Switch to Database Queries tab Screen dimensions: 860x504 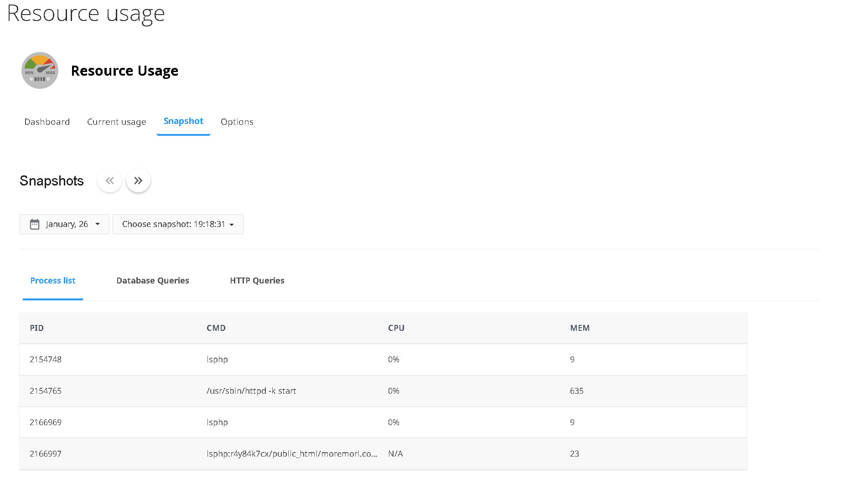[x=153, y=281]
